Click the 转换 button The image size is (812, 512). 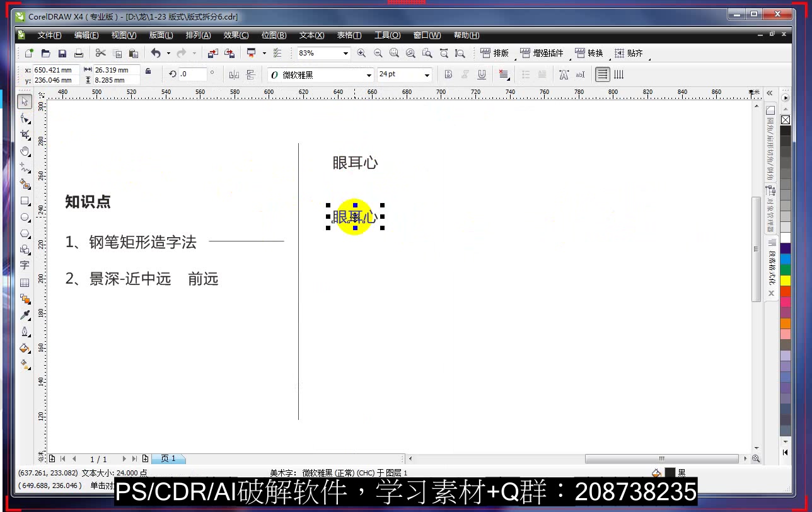click(x=589, y=54)
